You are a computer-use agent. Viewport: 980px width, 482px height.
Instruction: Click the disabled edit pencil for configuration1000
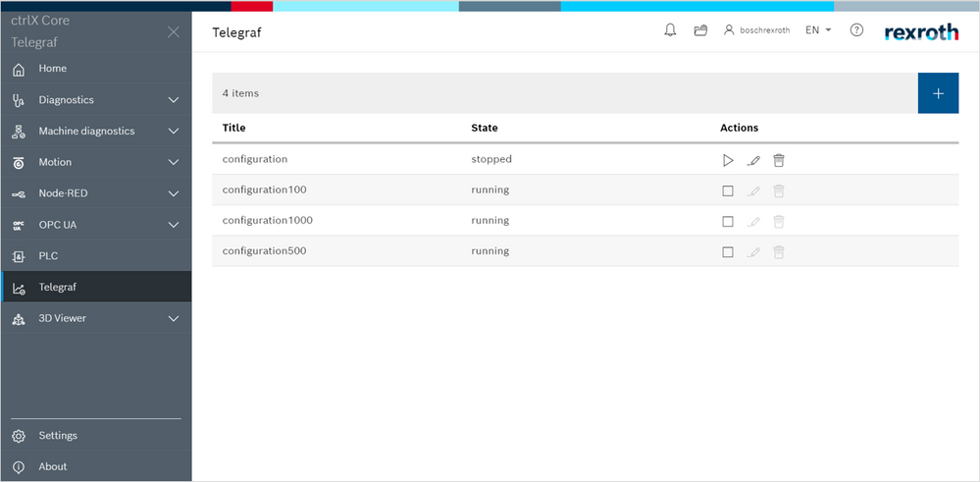coord(753,221)
